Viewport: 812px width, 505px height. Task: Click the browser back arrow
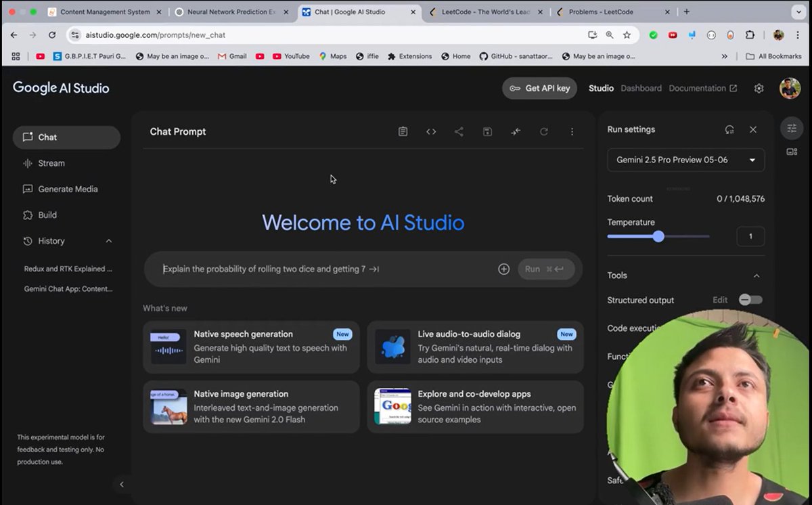click(14, 35)
